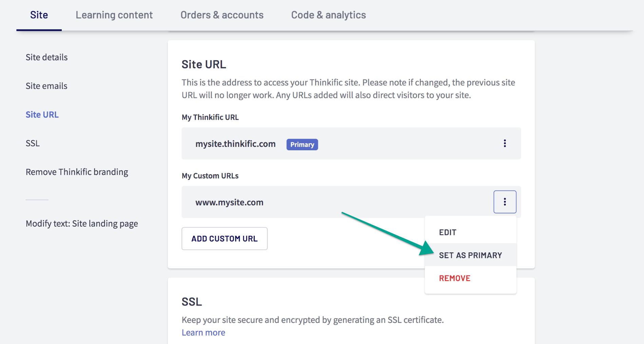Click the Add Custom URL button
The image size is (644, 344).
click(x=225, y=238)
